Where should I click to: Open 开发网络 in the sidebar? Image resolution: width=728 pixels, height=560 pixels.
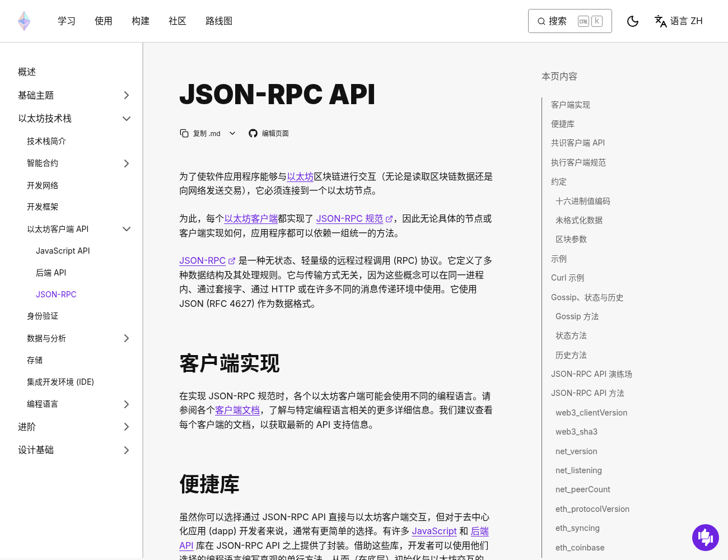coord(43,185)
